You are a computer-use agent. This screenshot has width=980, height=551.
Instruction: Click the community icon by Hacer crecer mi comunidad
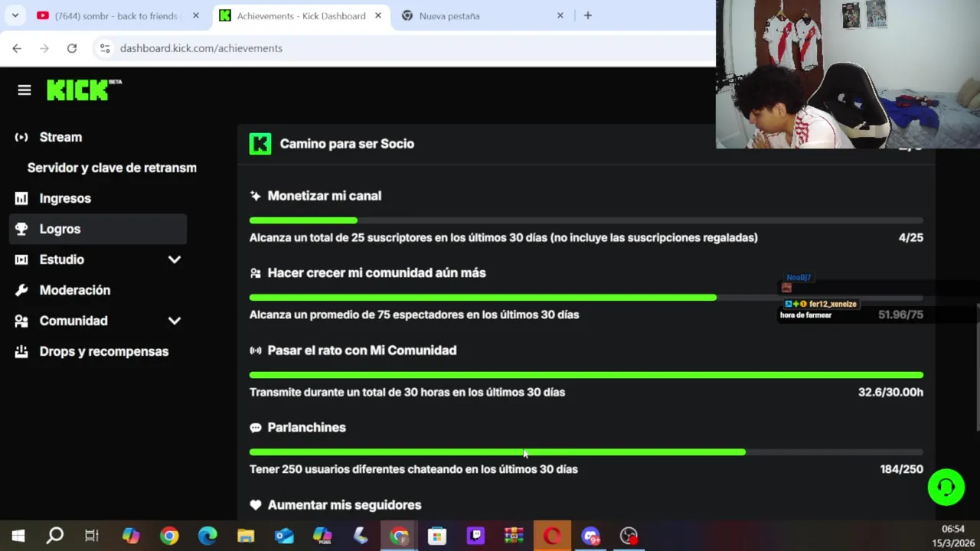tap(256, 273)
